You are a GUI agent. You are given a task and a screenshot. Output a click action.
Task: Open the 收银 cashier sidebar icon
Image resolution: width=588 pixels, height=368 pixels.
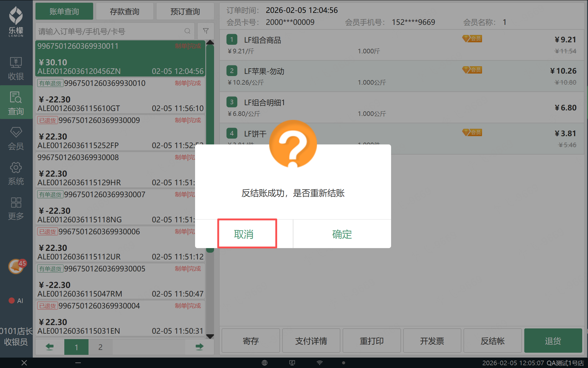[16, 68]
